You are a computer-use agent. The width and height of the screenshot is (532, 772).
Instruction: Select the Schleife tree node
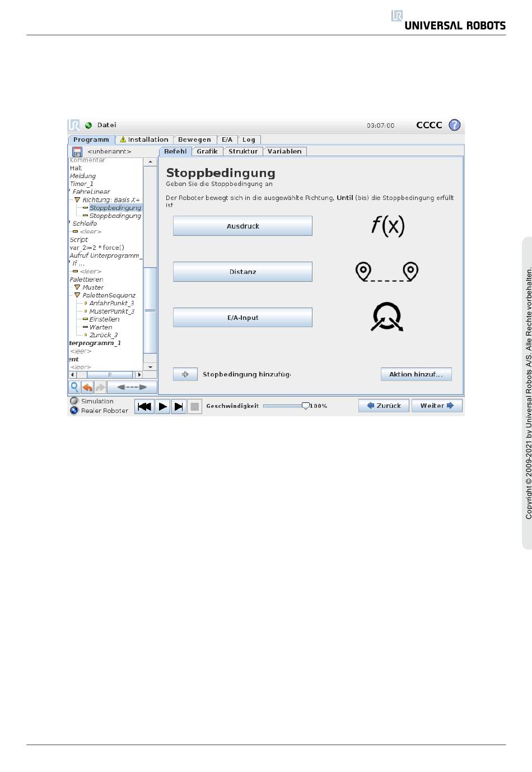[85, 224]
